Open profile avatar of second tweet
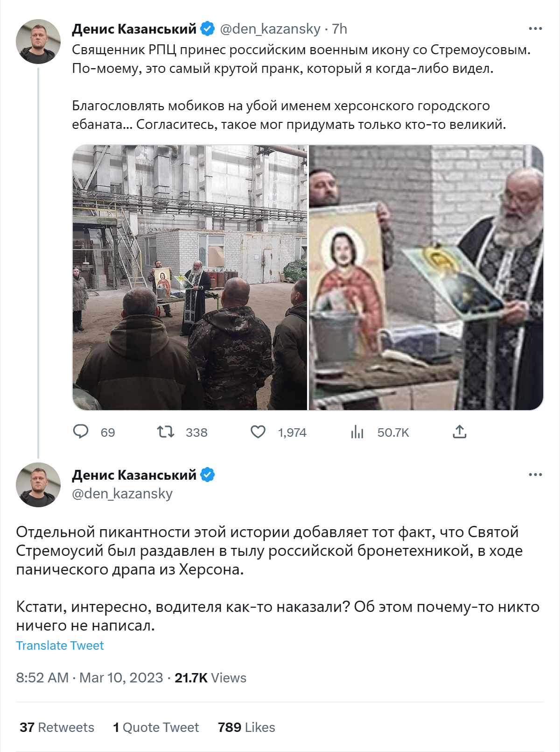The width and height of the screenshot is (560, 752). (38, 485)
